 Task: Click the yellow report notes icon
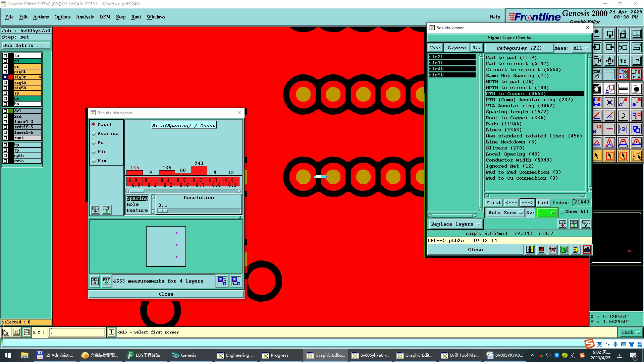(575, 250)
